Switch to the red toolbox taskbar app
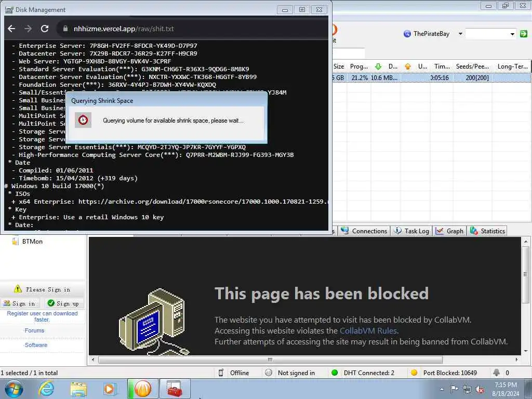 pos(175,389)
